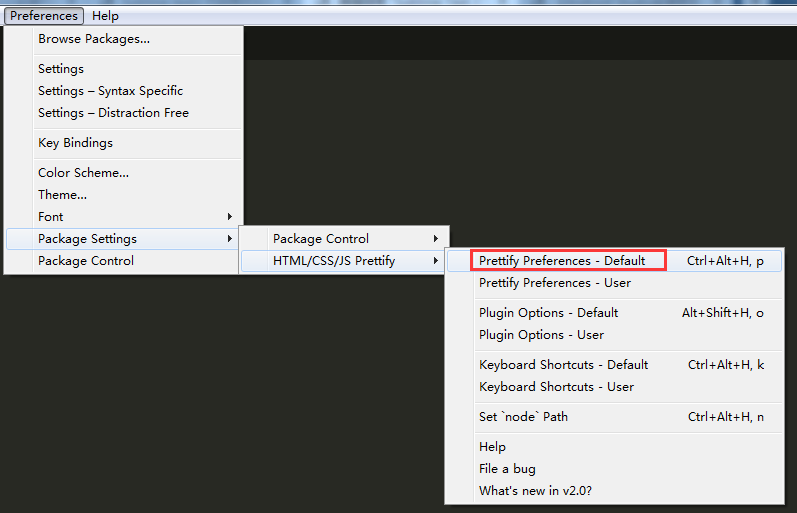
Task: Click the arrow next to Package Settings
Action: (230, 238)
